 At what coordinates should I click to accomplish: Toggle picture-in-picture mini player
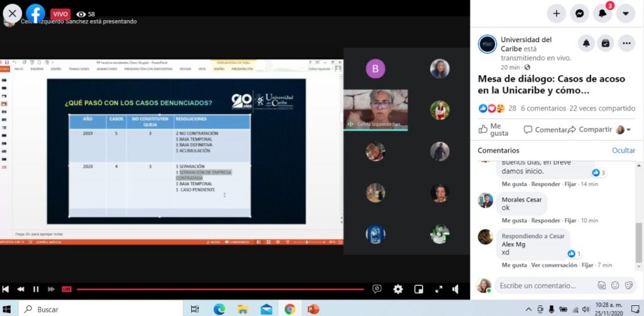418,289
